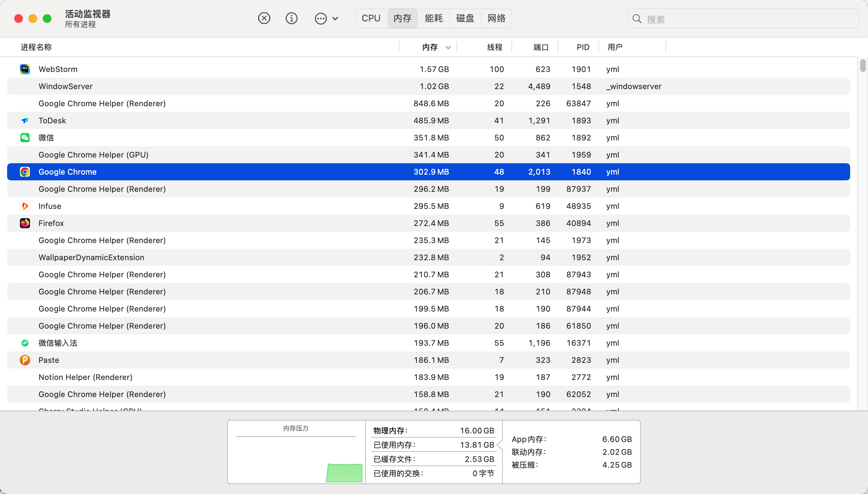Select the Infuse process name
Screen dimensions: 868x494
point(50,206)
